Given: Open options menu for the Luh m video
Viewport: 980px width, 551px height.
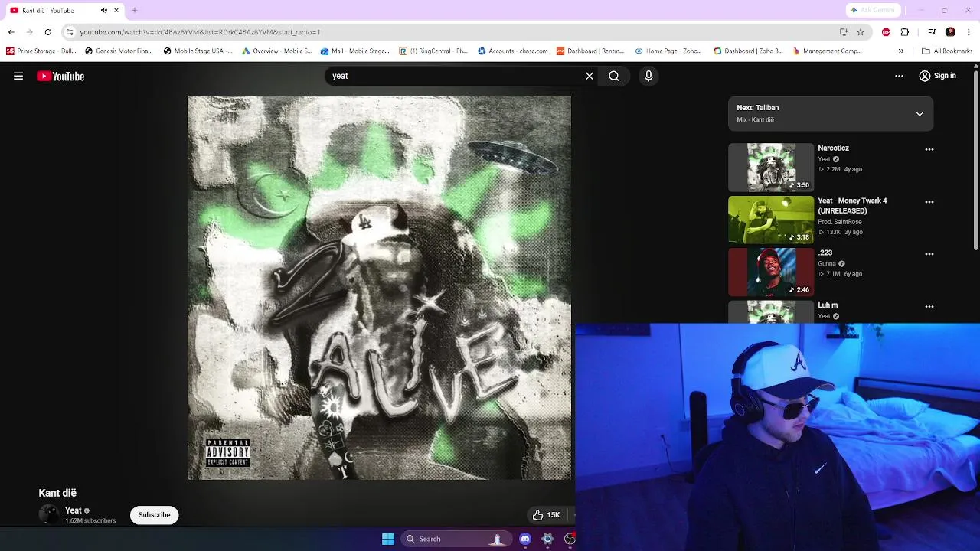Looking at the screenshot, I should (929, 306).
